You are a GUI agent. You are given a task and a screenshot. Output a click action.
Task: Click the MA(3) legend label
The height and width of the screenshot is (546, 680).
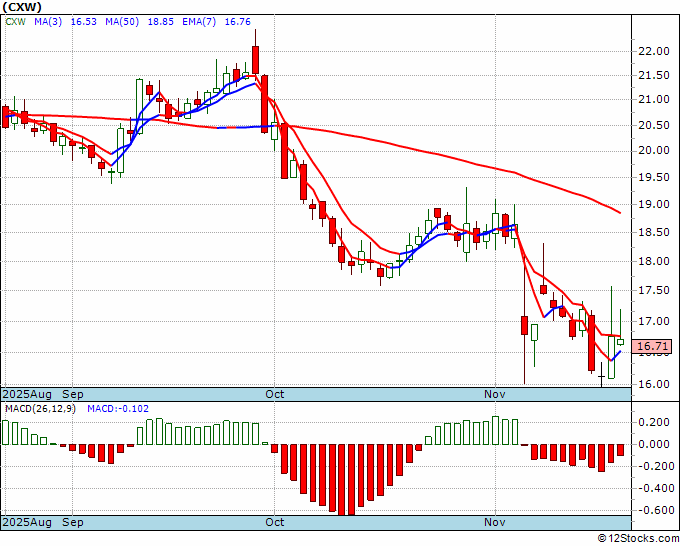tap(48, 22)
